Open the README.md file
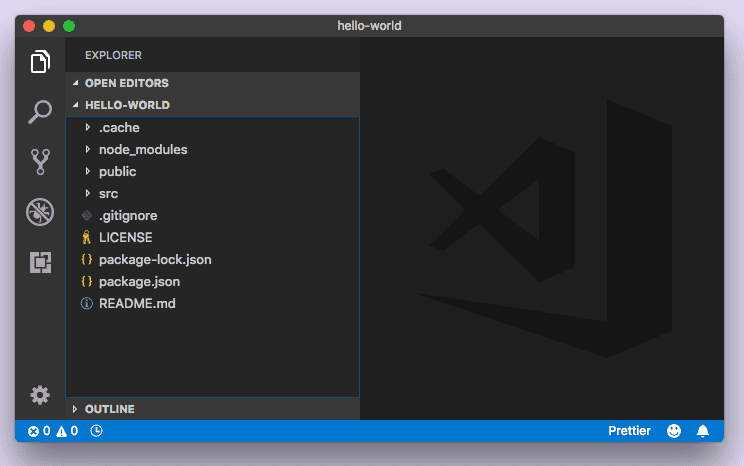Screen dimensions: 744x466 coord(137,303)
